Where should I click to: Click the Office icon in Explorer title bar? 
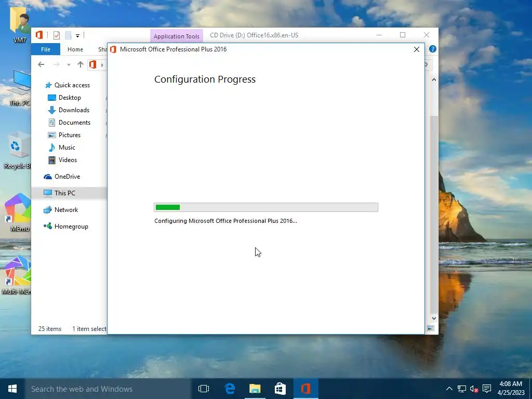point(39,35)
